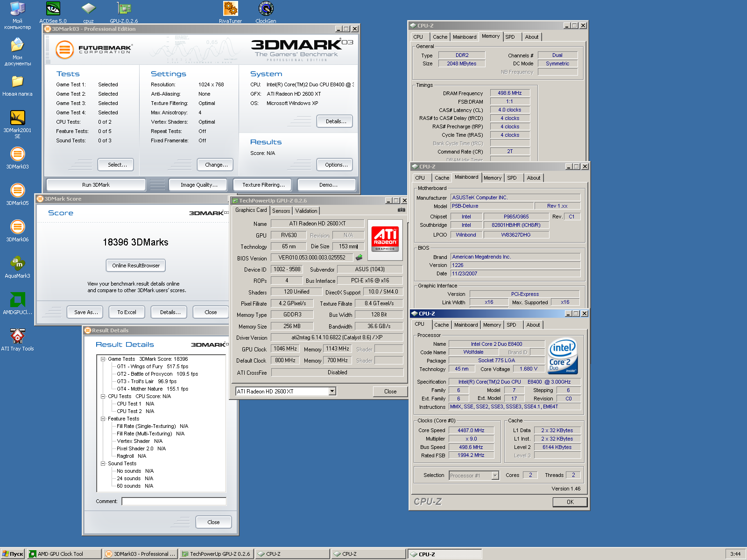This screenshot has width=747, height=560.
Task: Switch to the Sensors tab in GPU-Z
Action: click(281, 211)
